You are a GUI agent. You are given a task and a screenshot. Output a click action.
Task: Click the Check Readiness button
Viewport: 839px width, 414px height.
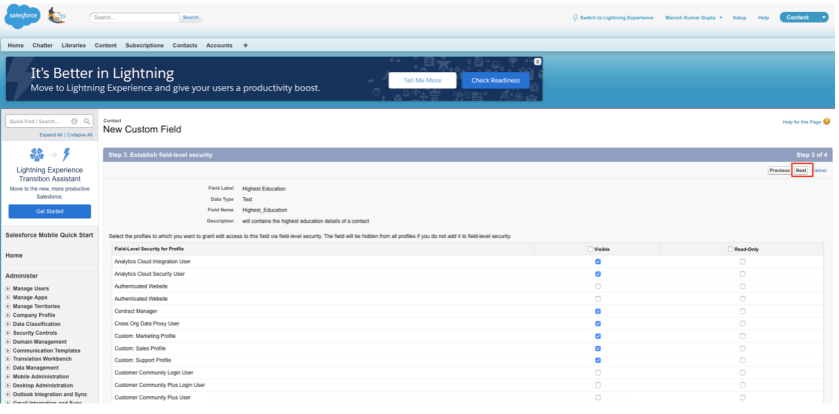pos(495,80)
